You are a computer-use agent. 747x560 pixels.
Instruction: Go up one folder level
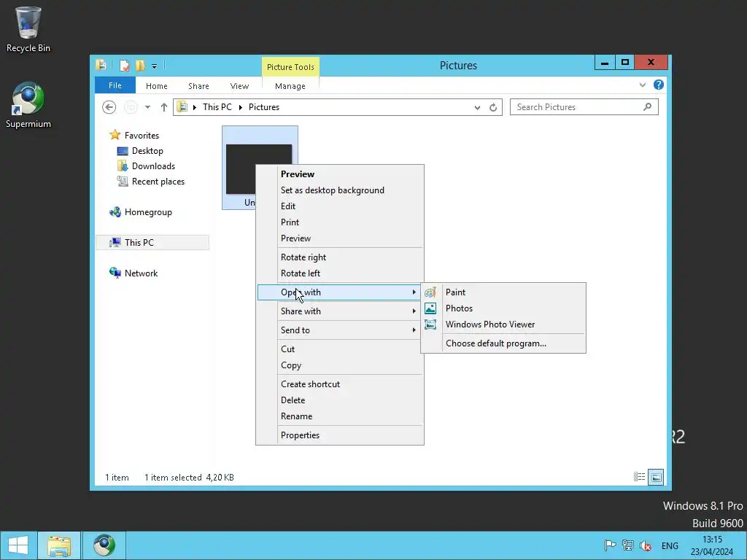164,107
